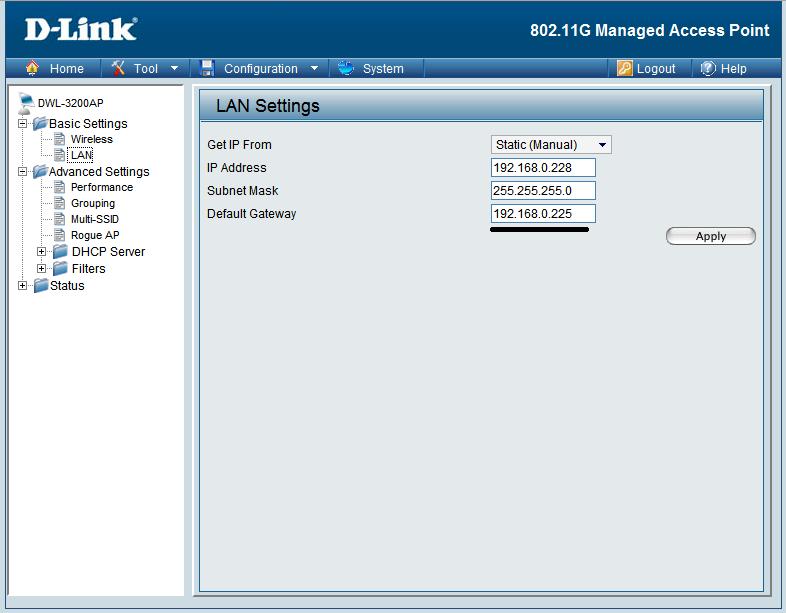The width and height of the screenshot is (786, 613).
Task: Apply the LAN settings
Action: [x=711, y=236]
